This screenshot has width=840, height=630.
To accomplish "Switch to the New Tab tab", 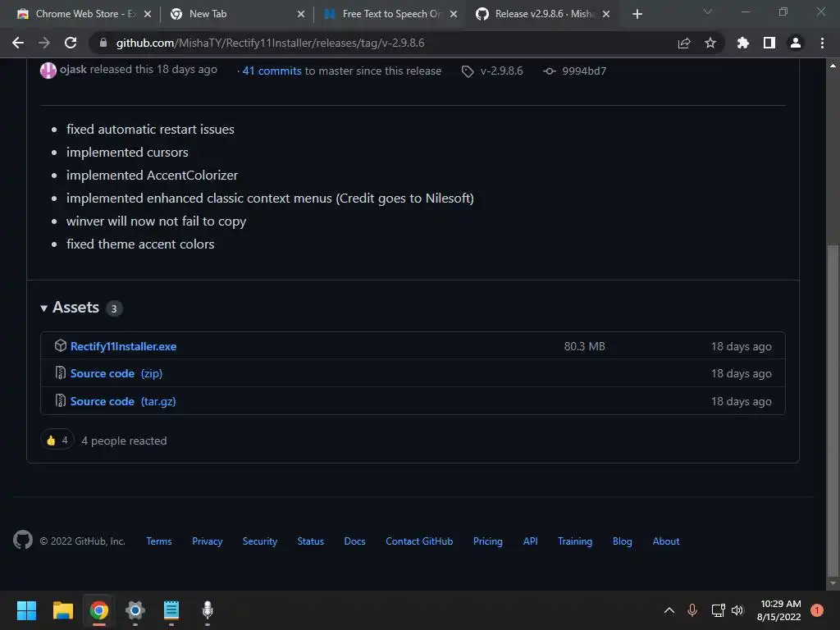I will pyautogui.click(x=238, y=15).
